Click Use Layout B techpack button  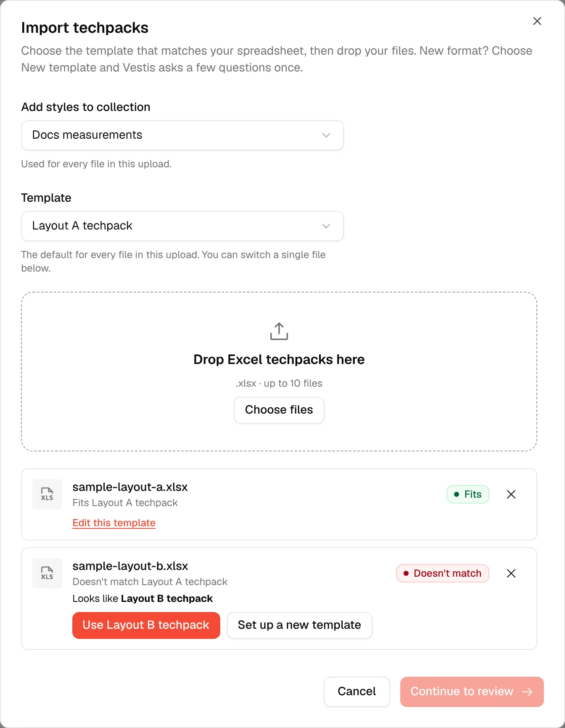point(146,625)
